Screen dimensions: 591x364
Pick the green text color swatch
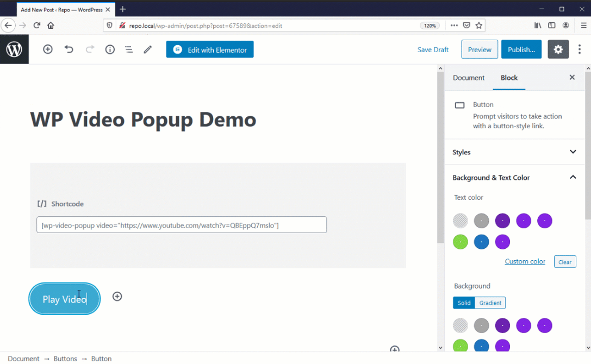point(461,241)
